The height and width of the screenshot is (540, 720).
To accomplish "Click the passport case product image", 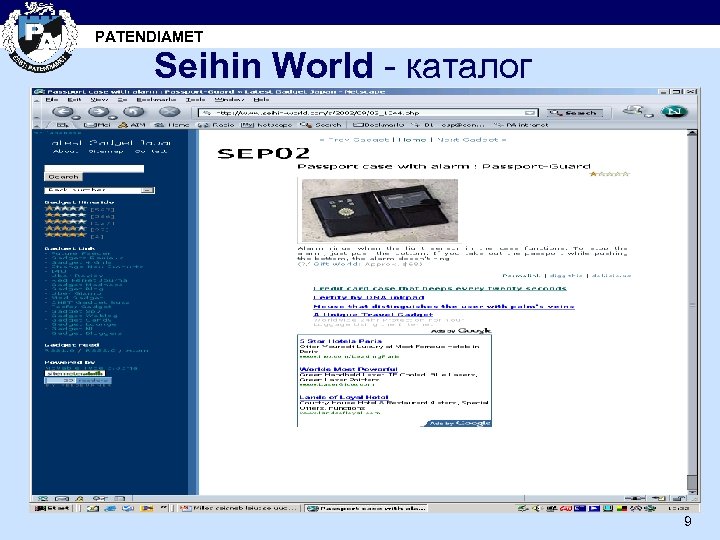I will coord(379,209).
